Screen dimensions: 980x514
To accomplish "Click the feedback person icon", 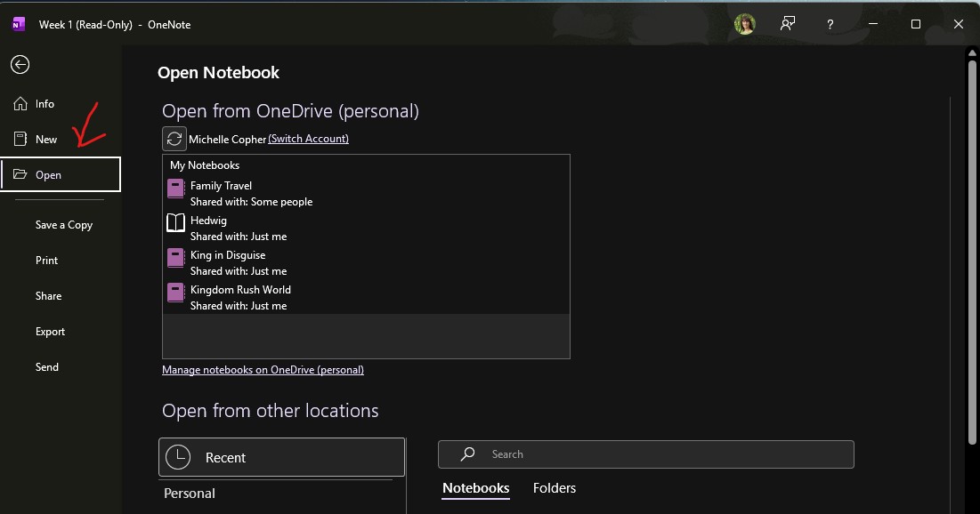I will [x=788, y=24].
